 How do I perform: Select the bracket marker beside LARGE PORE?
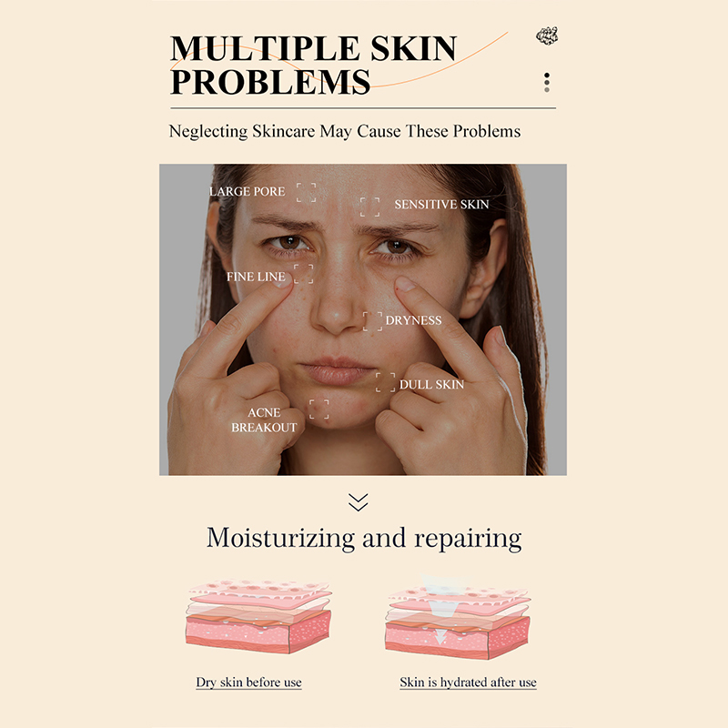pyautogui.click(x=307, y=193)
